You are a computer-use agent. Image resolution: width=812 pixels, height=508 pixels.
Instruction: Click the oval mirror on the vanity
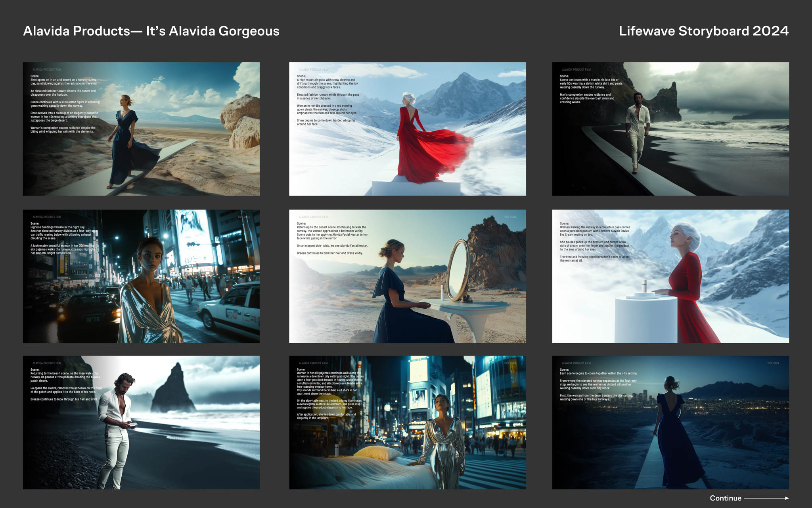pyautogui.click(x=458, y=270)
